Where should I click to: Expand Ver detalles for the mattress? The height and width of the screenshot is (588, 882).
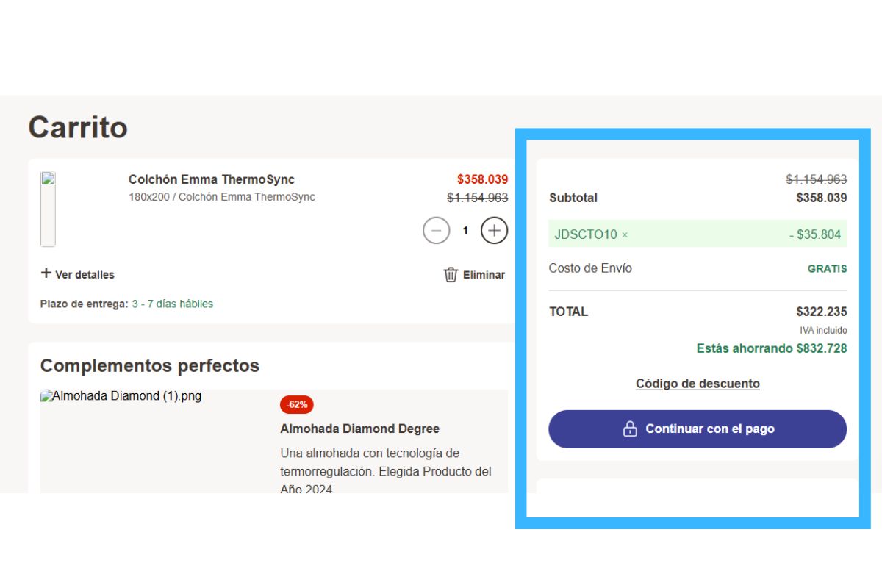click(x=77, y=274)
